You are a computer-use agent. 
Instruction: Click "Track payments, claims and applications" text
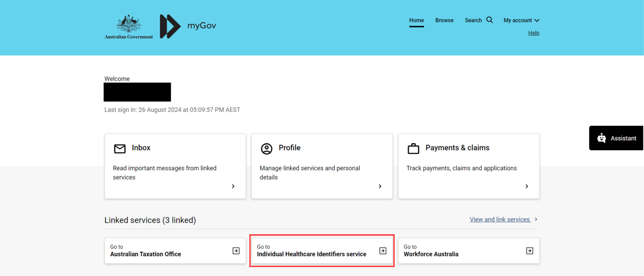pyautogui.click(x=462, y=168)
